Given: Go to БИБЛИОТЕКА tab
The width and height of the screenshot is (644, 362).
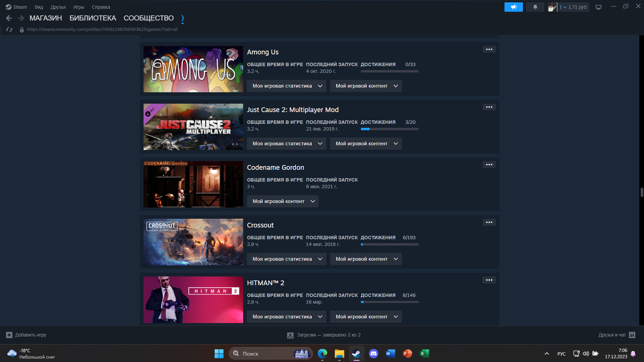Looking at the screenshot, I should click(93, 18).
